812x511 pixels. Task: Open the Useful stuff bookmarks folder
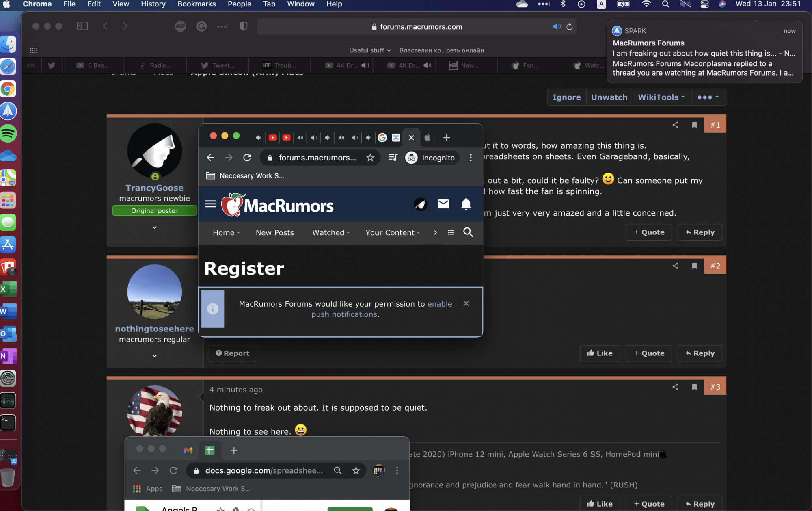click(x=370, y=50)
